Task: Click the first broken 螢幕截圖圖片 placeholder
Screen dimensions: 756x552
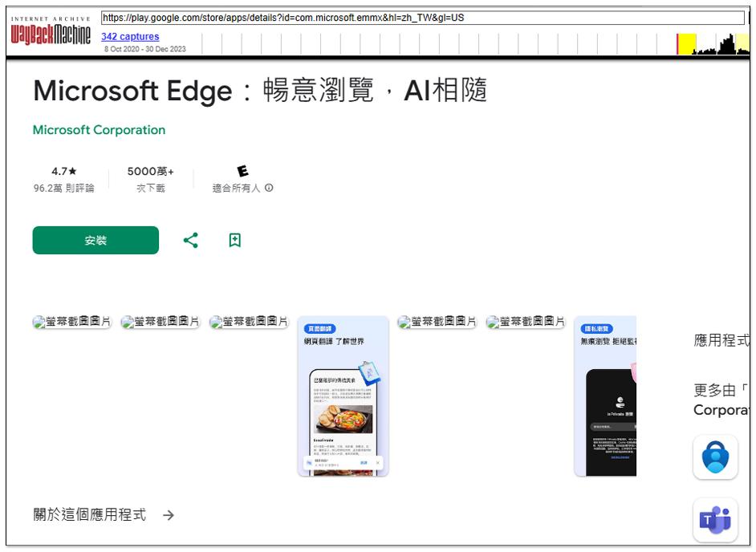Action: click(71, 321)
